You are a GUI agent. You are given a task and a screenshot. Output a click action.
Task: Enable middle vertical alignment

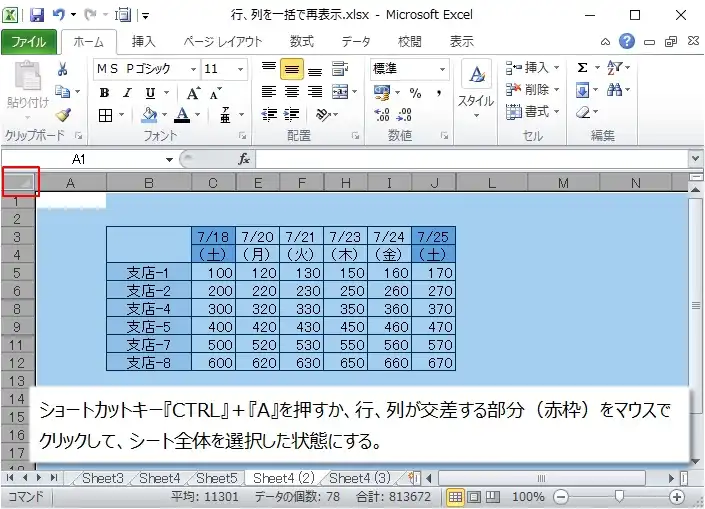(291, 69)
